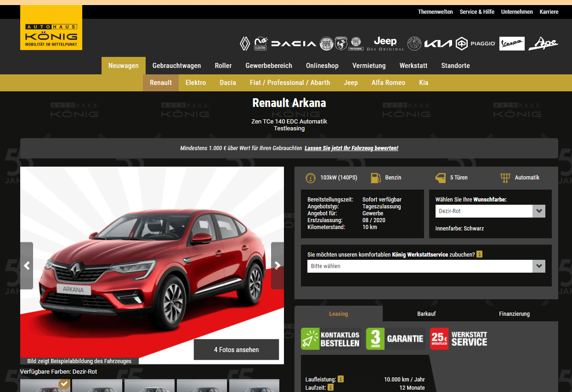Open Karriere link in top bar
The height and width of the screenshot is (392, 572).
(549, 12)
